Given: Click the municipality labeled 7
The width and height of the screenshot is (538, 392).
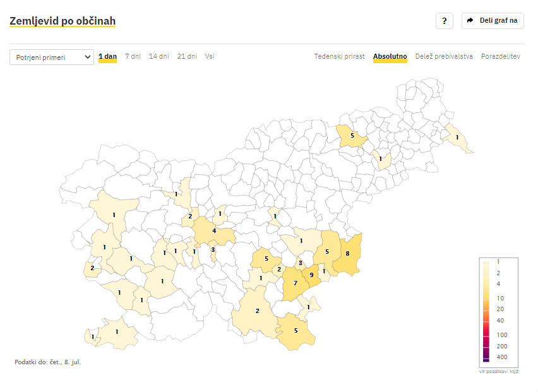Looking at the screenshot, I should click(x=294, y=284).
